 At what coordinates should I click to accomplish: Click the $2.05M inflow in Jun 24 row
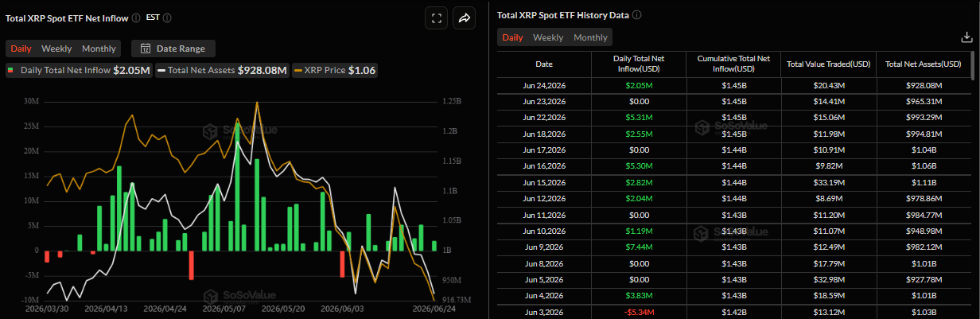pyautogui.click(x=639, y=85)
